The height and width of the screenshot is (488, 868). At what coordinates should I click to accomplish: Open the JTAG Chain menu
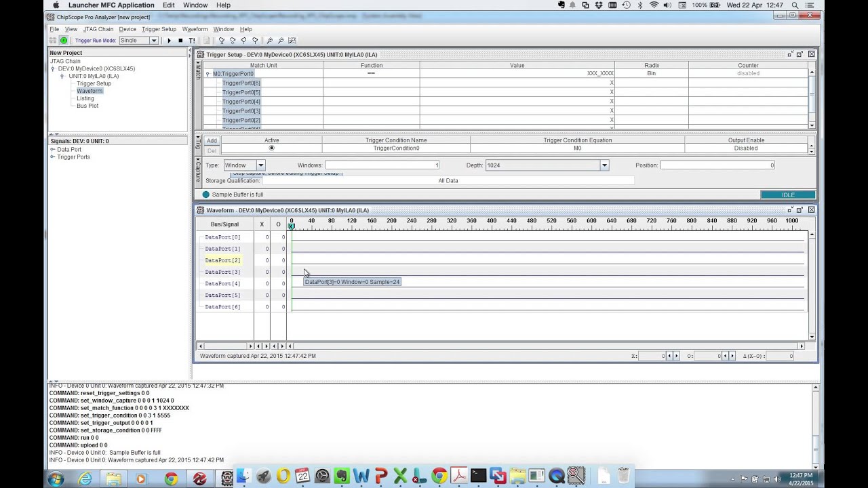coord(98,29)
